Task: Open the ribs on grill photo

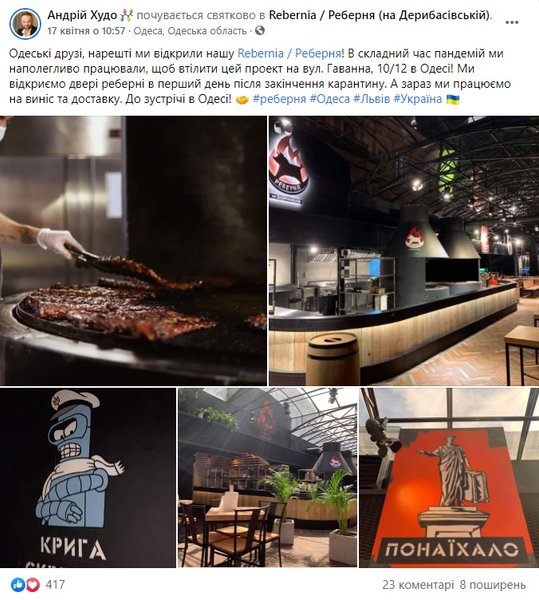Action: point(133,251)
